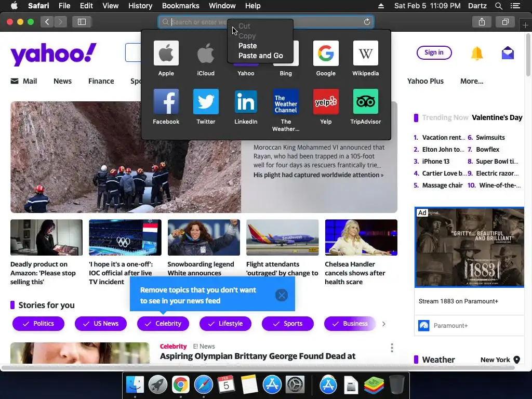532x399 pixels.
Task: Open Apple favorite in Safari favorites grid
Action: click(166, 54)
